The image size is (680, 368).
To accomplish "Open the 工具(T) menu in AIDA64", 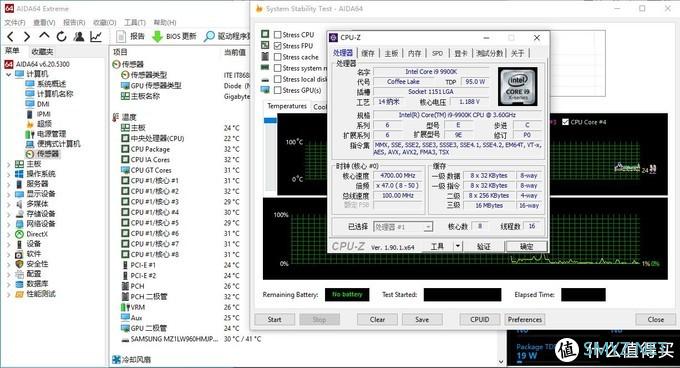I will click(135, 22).
